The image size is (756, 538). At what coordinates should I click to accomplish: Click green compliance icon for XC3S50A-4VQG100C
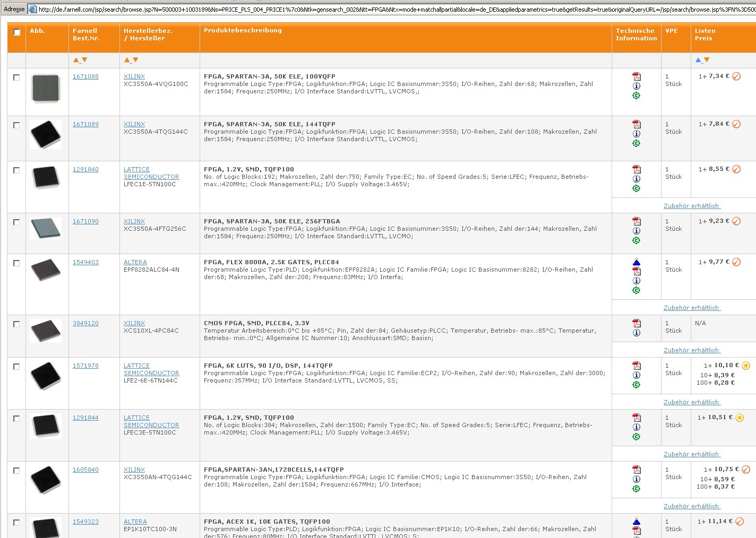[637, 96]
